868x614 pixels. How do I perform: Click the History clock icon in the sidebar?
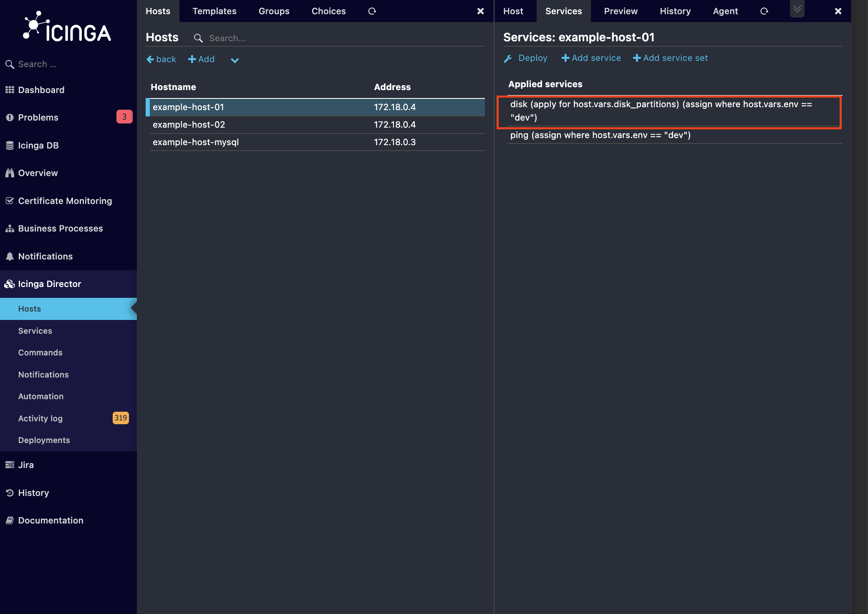pyautogui.click(x=10, y=493)
